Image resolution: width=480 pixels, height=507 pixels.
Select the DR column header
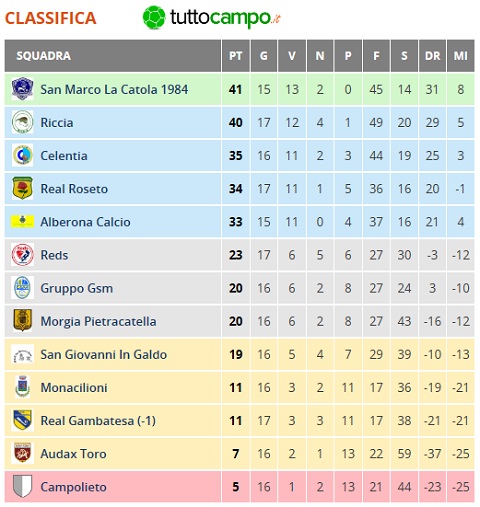[x=432, y=56]
